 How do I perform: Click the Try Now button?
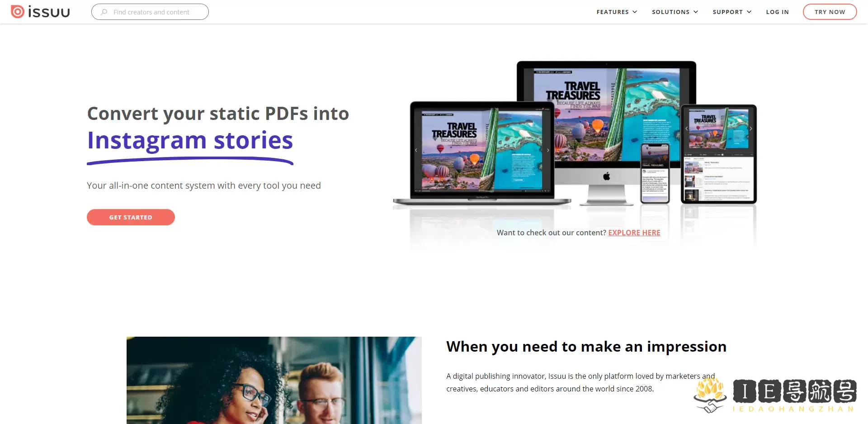(x=830, y=12)
